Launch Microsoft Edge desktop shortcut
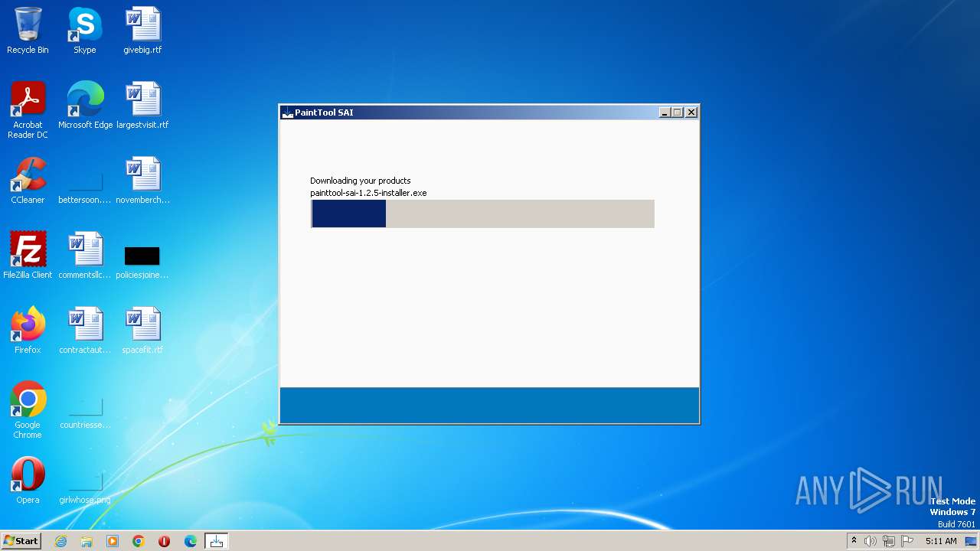This screenshot has height=551, width=980. pyautogui.click(x=85, y=106)
